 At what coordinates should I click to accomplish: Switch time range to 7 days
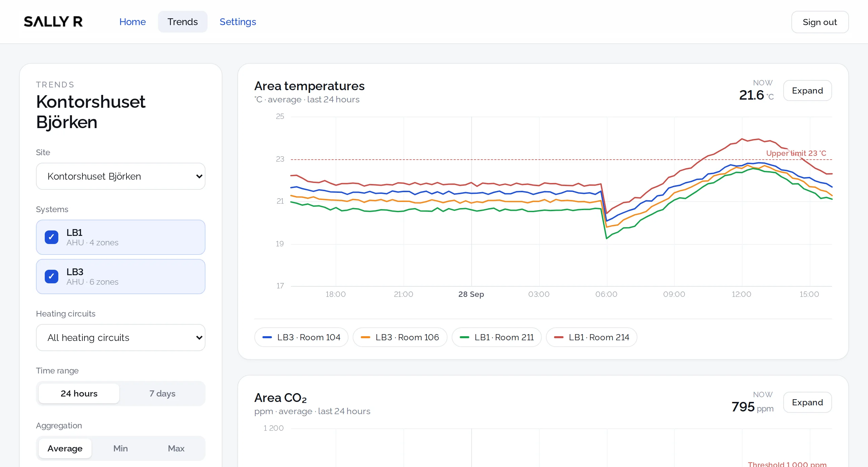[x=162, y=393]
